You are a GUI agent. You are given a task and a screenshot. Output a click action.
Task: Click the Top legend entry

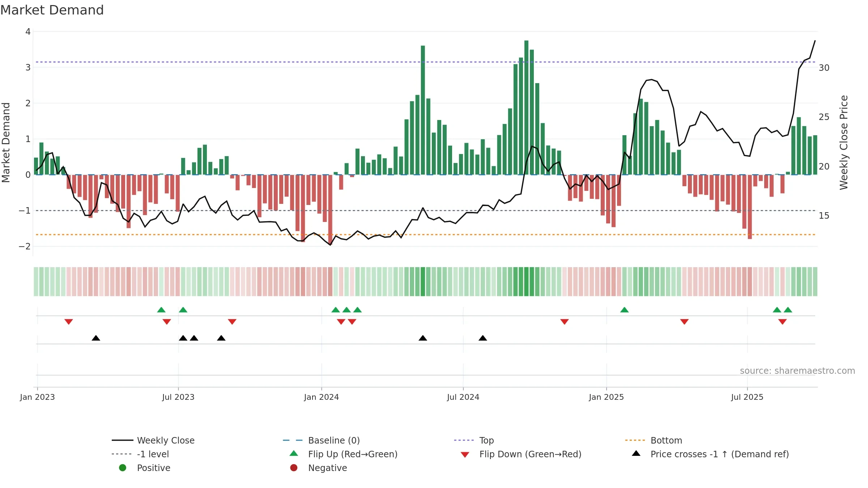coord(474,440)
